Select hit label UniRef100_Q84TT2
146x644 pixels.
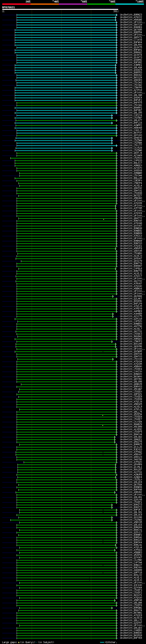(x=131, y=218)
